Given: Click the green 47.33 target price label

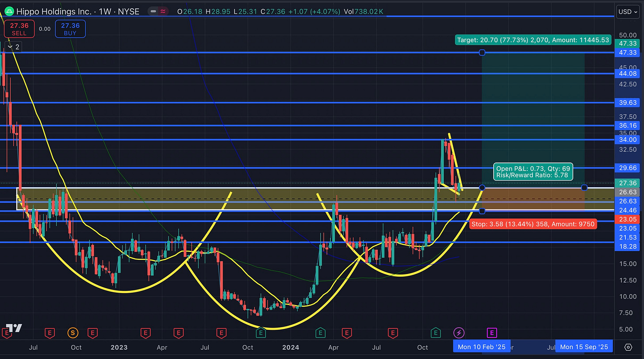Looking at the screenshot, I should [x=628, y=43].
